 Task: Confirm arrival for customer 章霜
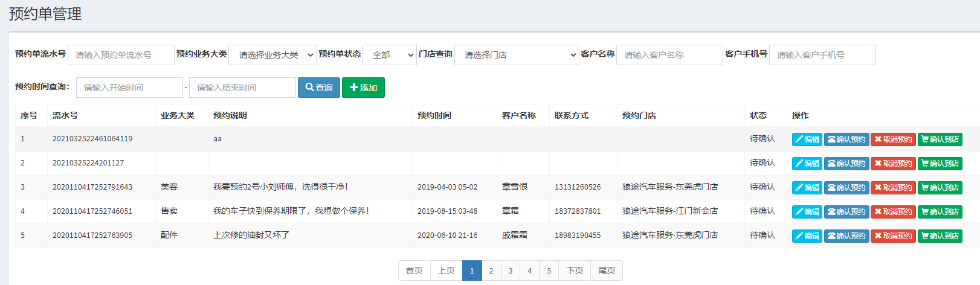940,212
